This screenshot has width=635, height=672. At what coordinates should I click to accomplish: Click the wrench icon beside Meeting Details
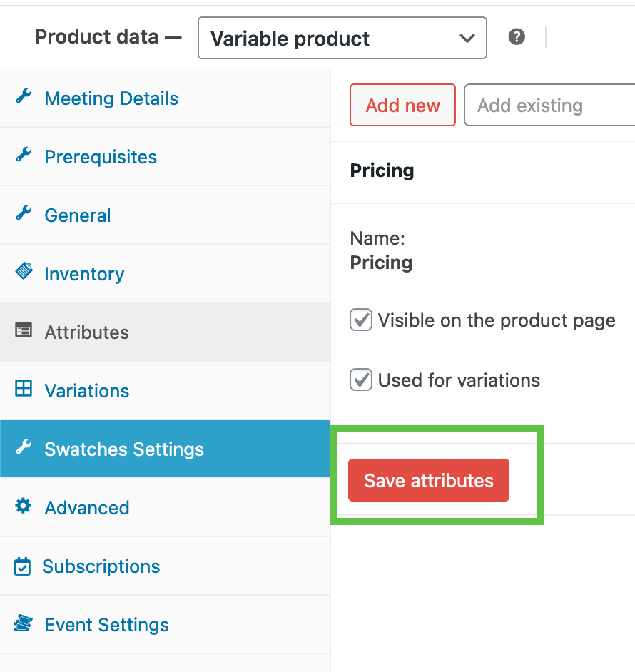click(24, 98)
